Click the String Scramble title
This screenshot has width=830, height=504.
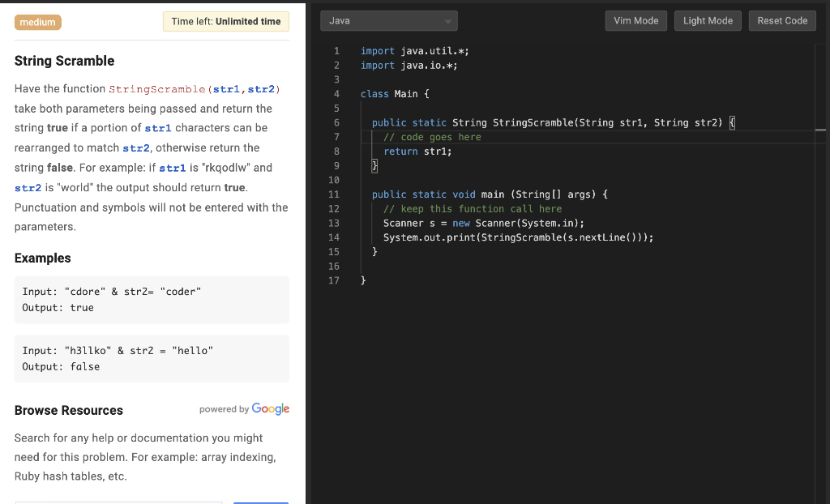pos(65,61)
